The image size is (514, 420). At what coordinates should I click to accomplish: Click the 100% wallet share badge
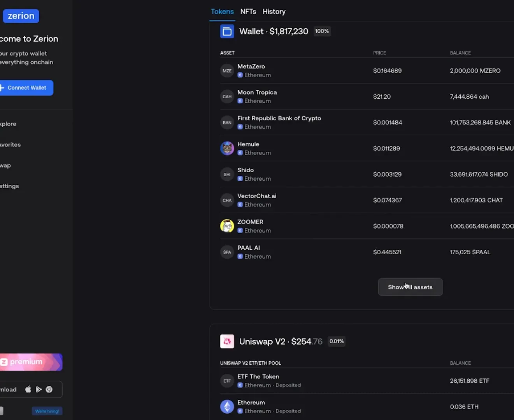(322, 31)
